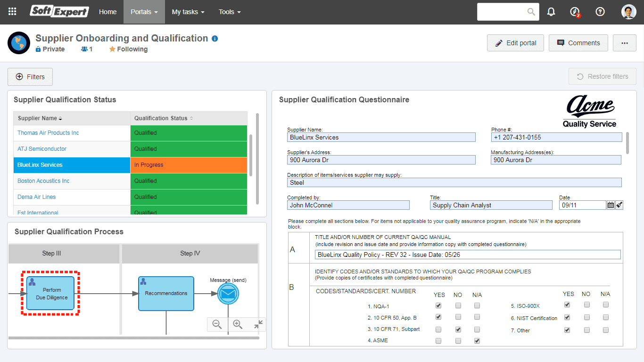Click the portal info icon

point(215,39)
